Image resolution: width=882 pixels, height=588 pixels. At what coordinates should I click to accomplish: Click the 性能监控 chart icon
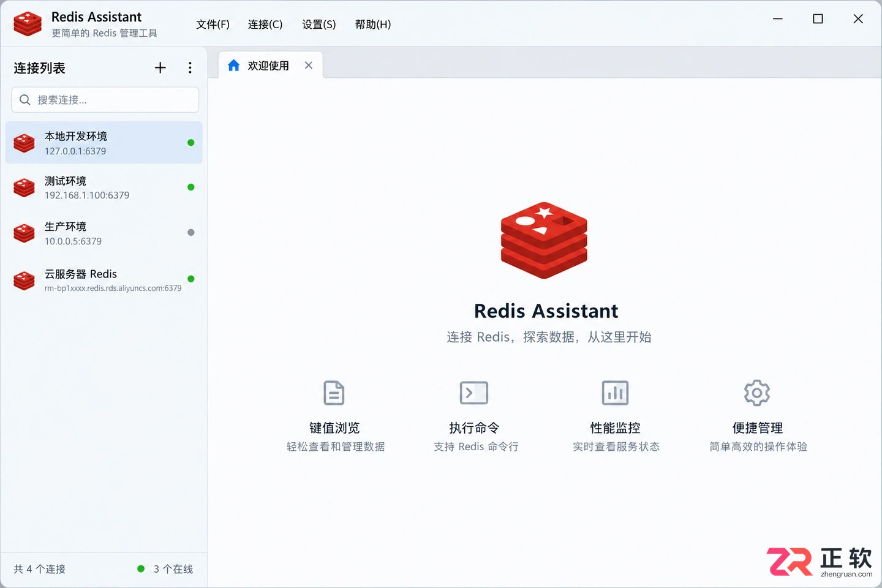(x=615, y=393)
